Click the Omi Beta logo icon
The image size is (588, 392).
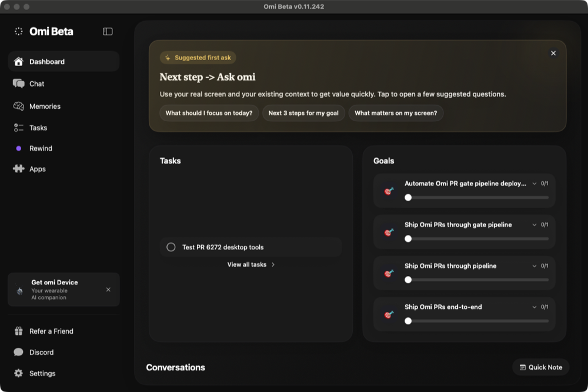coord(18,32)
